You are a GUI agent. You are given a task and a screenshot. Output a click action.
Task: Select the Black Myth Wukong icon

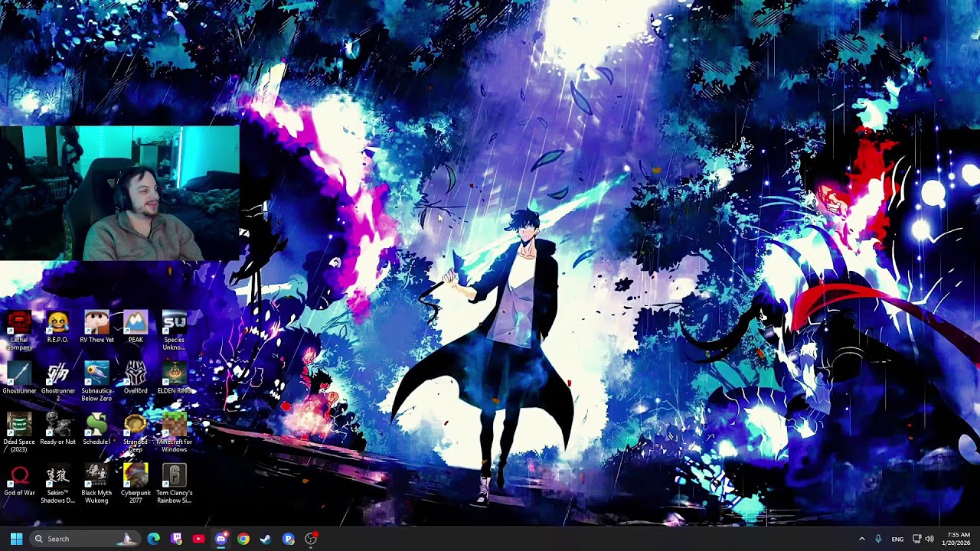[x=96, y=484]
